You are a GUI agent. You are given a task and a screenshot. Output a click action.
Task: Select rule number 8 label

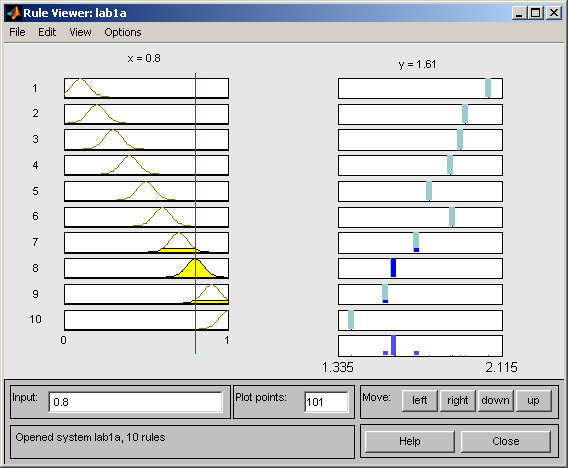pos(35,268)
